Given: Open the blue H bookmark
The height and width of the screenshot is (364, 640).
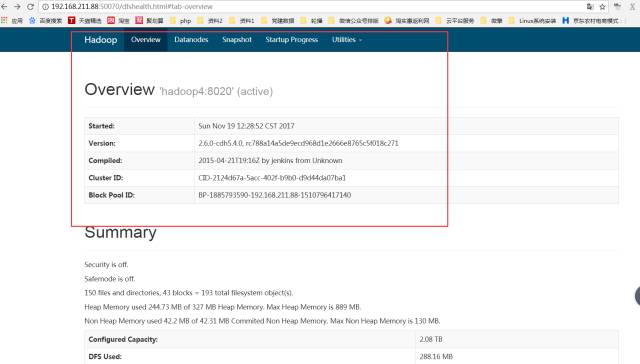Looking at the screenshot, I should [566, 20].
